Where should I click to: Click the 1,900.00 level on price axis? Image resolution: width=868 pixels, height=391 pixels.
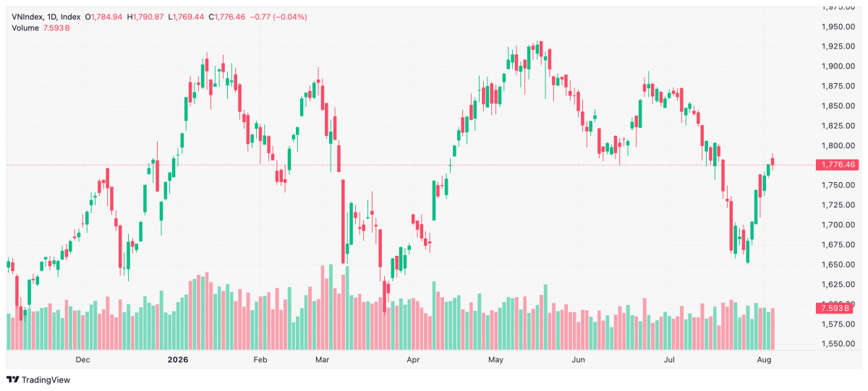(838, 66)
